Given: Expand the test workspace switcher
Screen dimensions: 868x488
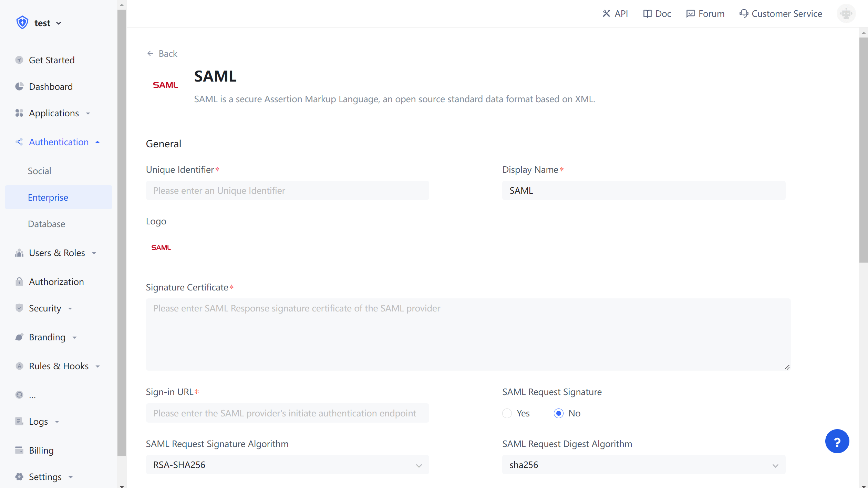Looking at the screenshot, I should point(48,23).
